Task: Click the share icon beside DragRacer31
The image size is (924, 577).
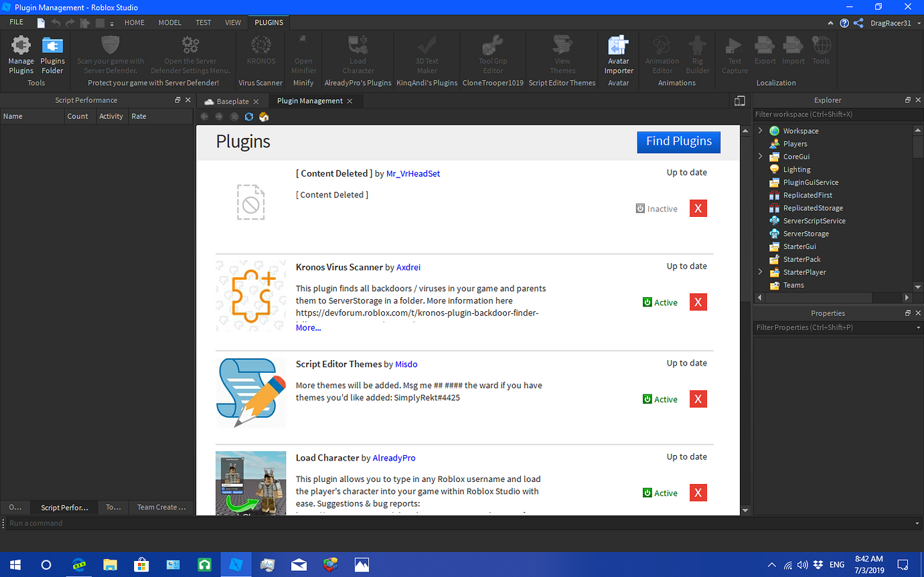Action: (x=858, y=23)
